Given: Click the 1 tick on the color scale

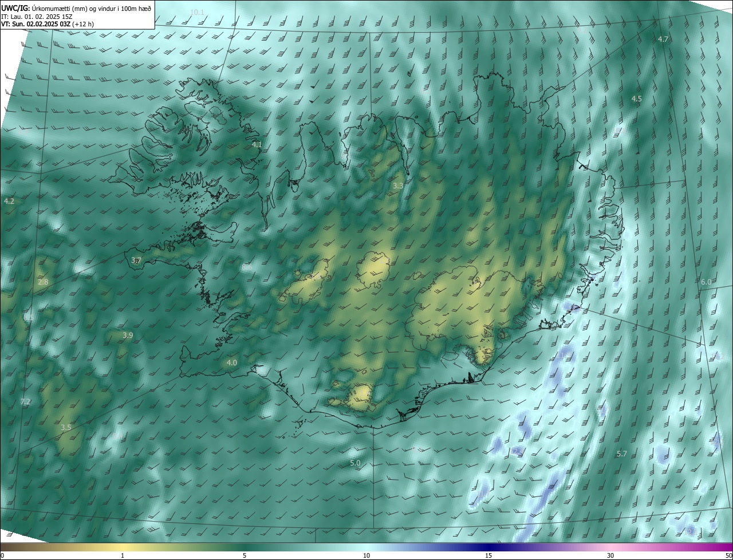Looking at the screenshot, I should coord(123,555).
